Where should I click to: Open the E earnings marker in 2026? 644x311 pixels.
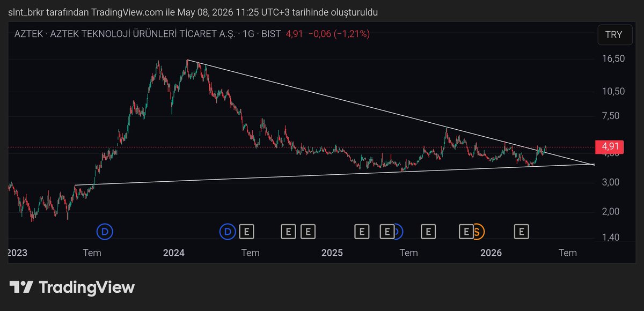click(521, 232)
